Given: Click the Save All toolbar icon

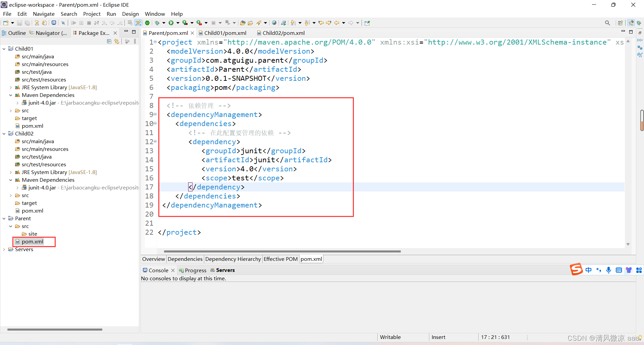Looking at the screenshot, I should [x=28, y=23].
